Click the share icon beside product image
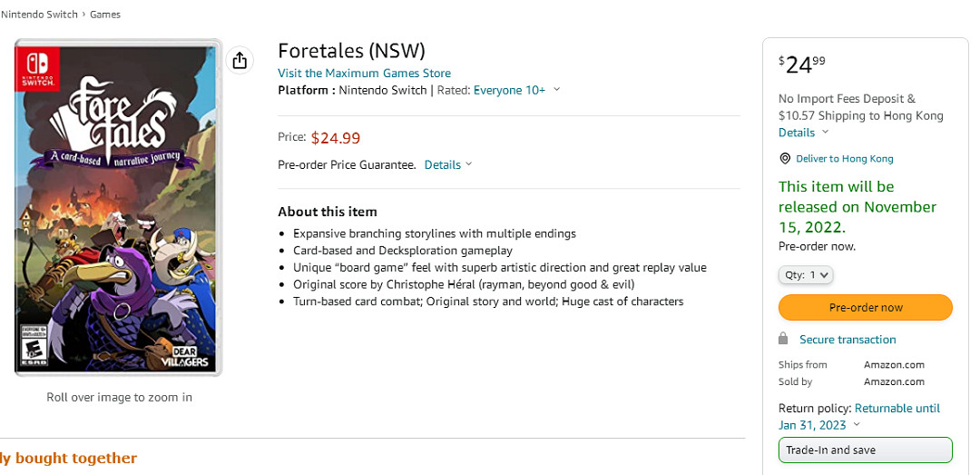The width and height of the screenshot is (980, 475). tap(239, 60)
